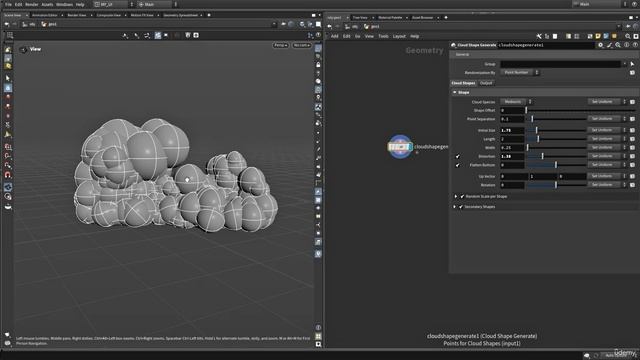Toggle the Distortion checkbox

coord(458,156)
